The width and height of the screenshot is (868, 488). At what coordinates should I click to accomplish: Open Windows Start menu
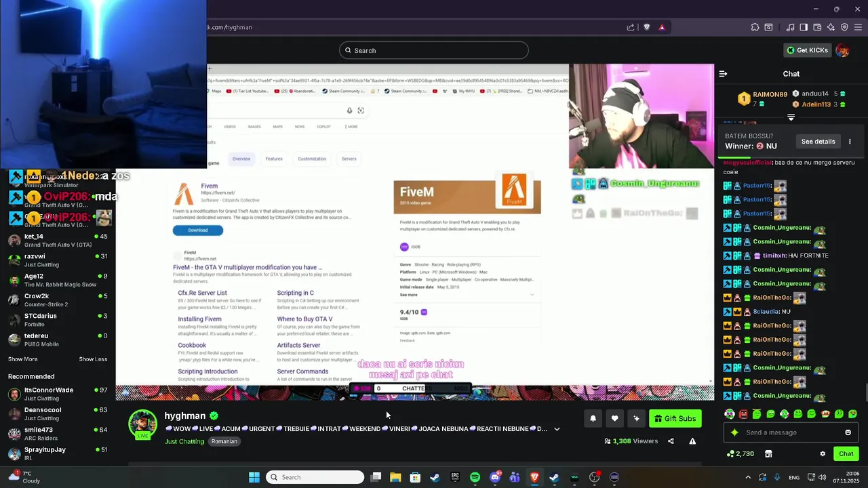click(x=254, y=477)
